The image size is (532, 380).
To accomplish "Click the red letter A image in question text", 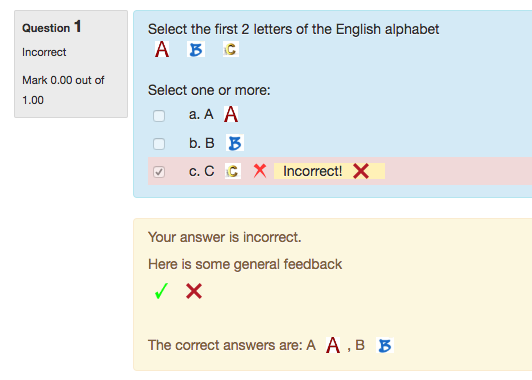I will pyautogui.click(x=162, y=50).
